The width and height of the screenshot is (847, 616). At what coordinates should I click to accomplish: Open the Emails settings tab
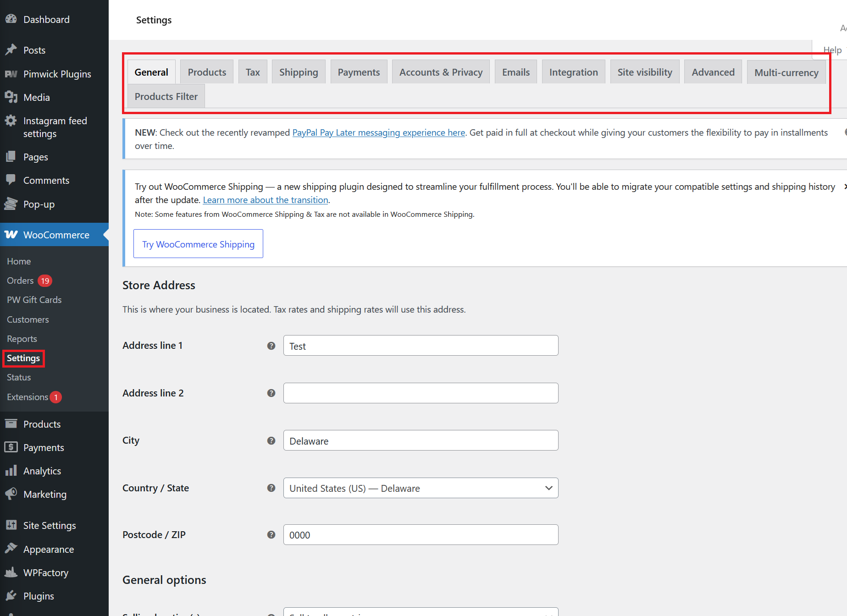click(516, 72)
